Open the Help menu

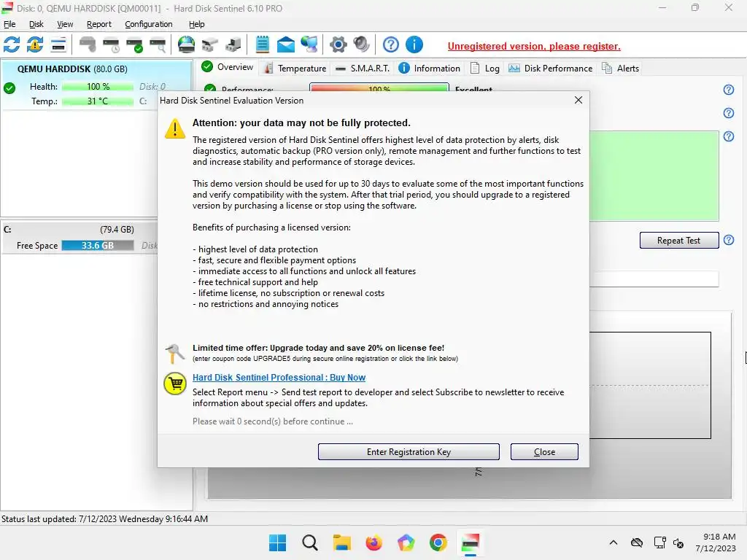tap(197, 24)
